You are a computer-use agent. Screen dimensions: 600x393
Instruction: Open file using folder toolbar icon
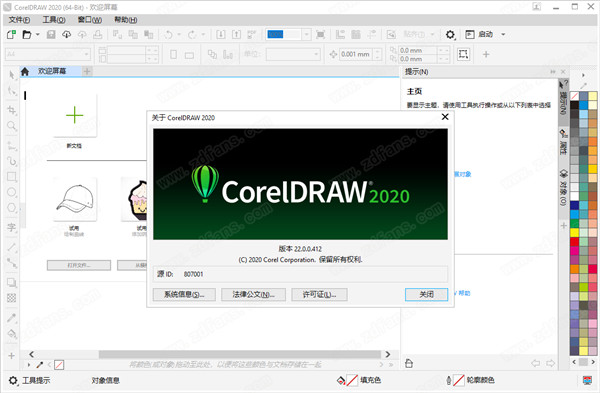26,35
